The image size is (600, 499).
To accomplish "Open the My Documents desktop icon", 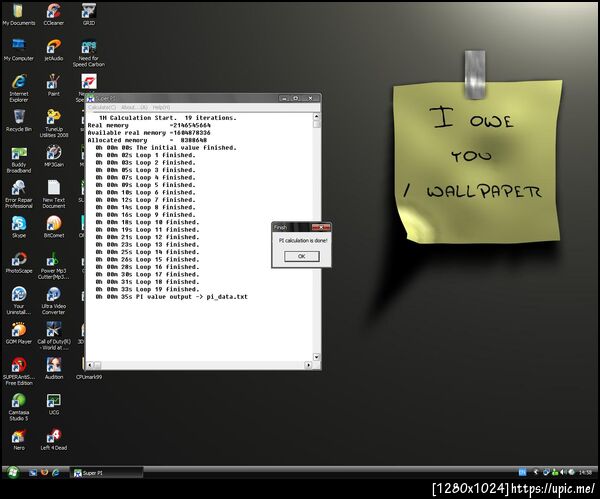I will click(x=18, y=15).
